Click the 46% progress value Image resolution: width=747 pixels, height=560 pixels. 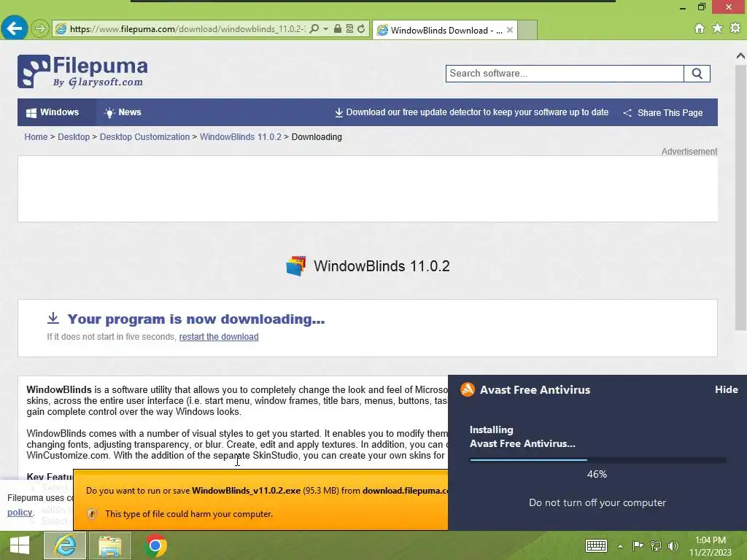point(597,474)
